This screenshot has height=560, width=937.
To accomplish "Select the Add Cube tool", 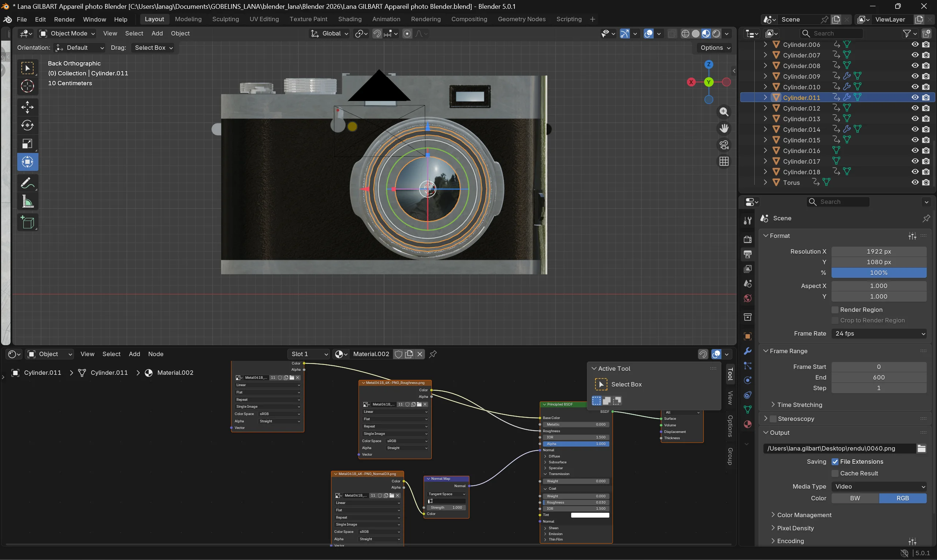I will click(27, 222).
